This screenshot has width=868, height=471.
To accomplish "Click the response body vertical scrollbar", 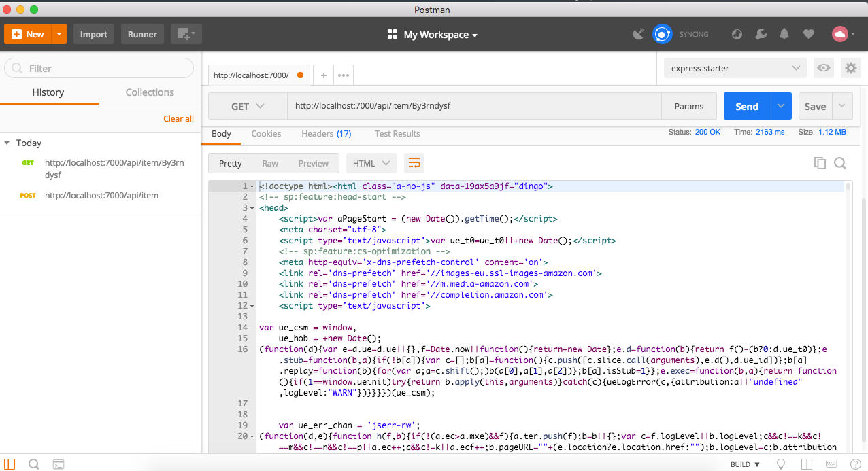I will tap(848, 187).
